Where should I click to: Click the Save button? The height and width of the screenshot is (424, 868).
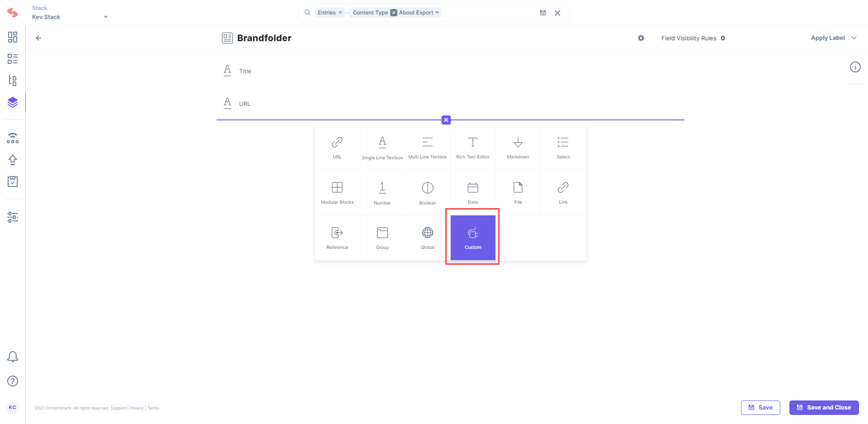pos(760,407)
